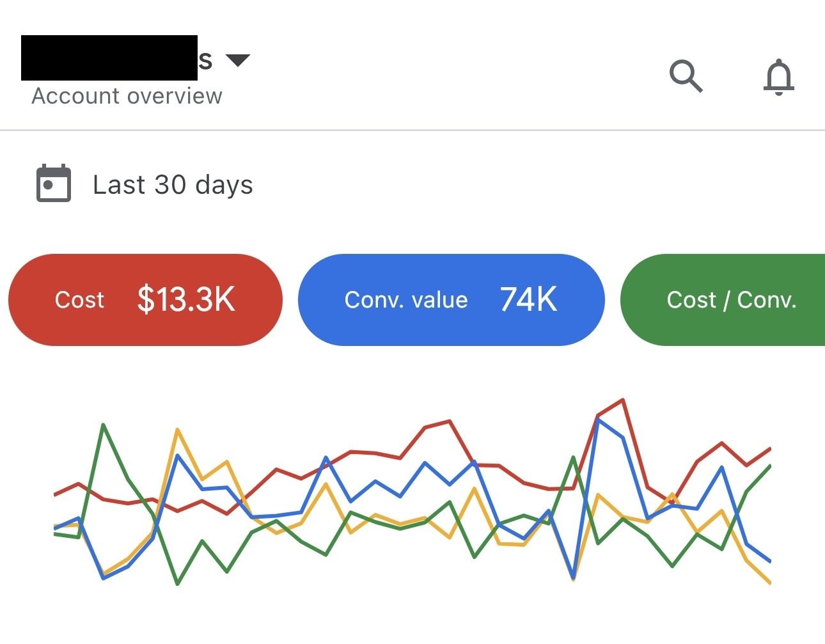
Task: Toggle the Conv. value metric on the chart
Action: 451,299
